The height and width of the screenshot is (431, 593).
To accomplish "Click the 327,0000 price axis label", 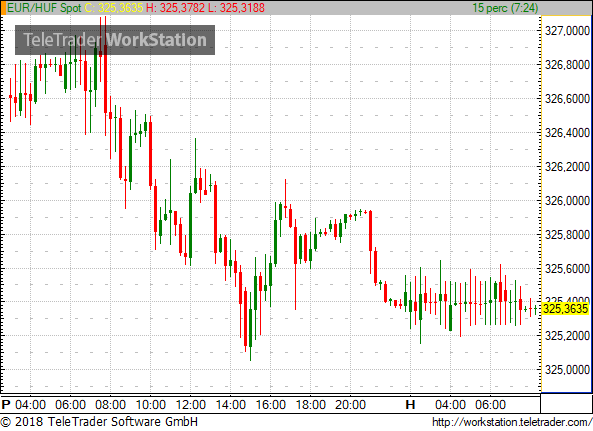I will (x=567, y=31).
